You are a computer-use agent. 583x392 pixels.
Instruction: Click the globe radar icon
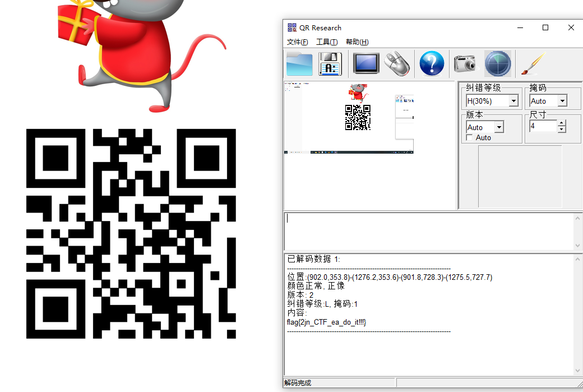click(x=497, y=63)
